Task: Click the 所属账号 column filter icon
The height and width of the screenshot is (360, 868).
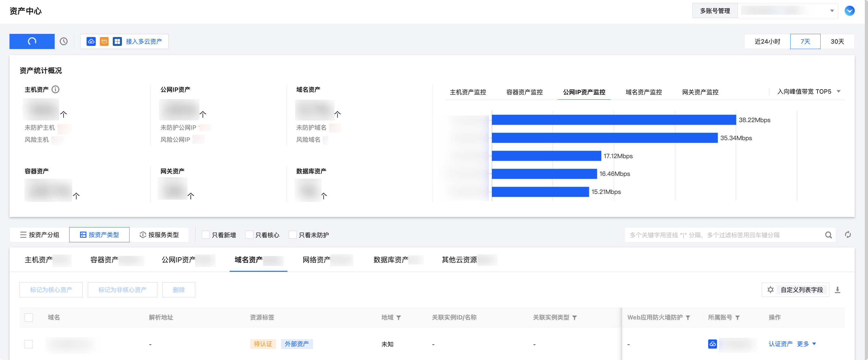Action: tap(738, 318)
